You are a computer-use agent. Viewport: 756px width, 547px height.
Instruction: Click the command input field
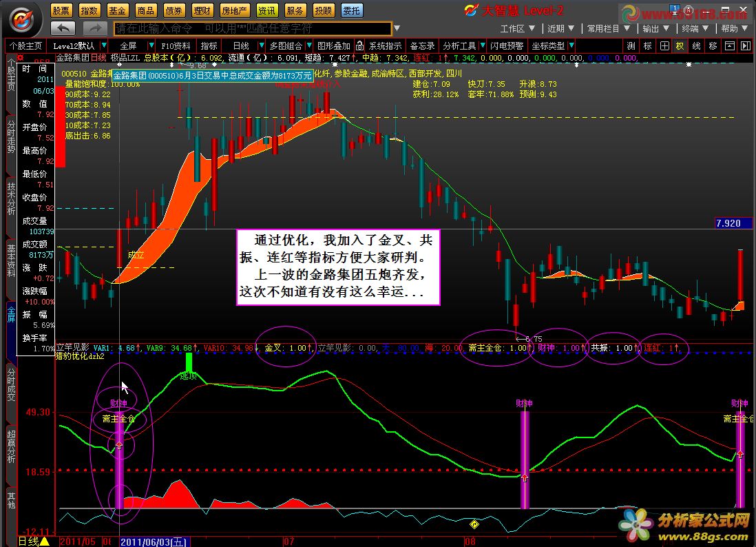tap(253, 28)
